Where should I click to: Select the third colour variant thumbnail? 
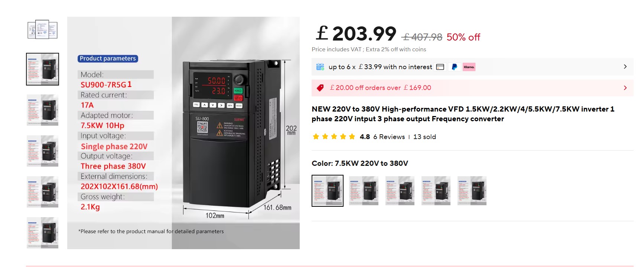(x=400, y=191)
